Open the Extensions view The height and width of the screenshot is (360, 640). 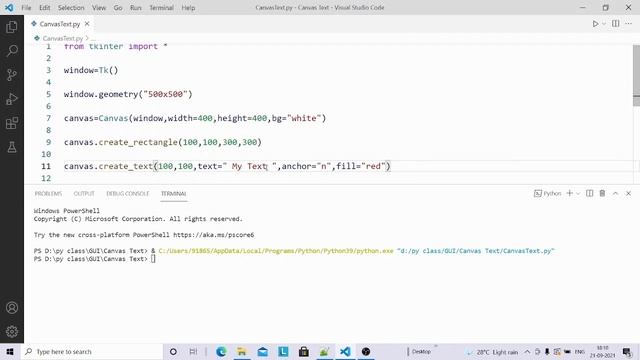12,123
